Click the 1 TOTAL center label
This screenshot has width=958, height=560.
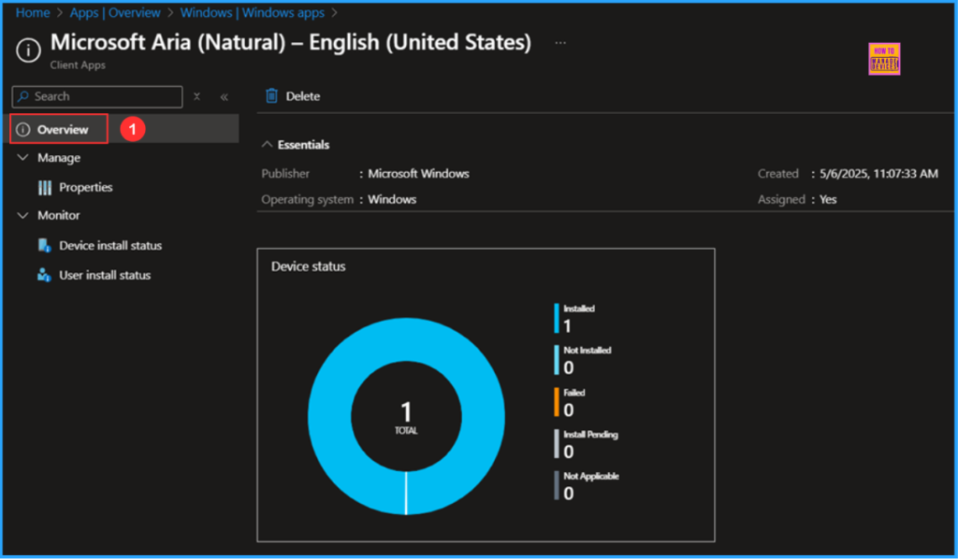pyautogui.click(x=406, y=418)
